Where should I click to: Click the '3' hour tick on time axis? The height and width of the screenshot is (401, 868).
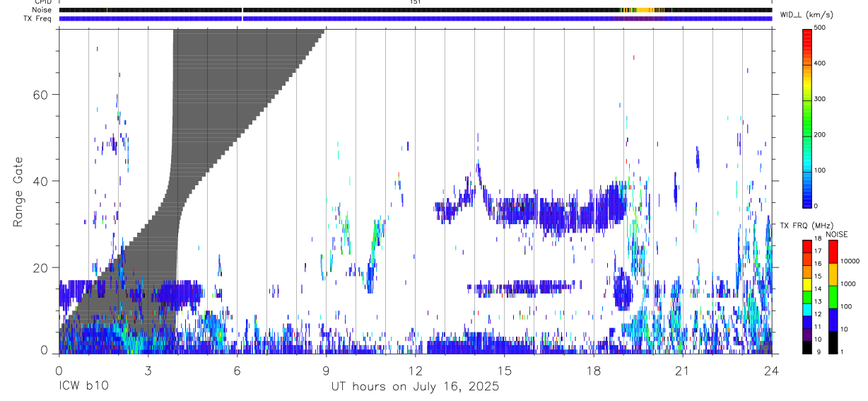[x=148, y=371]
